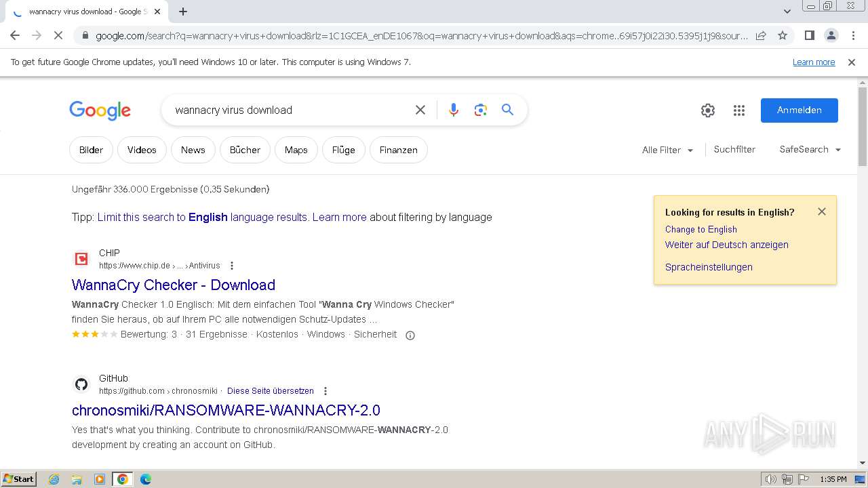
Task: Click the volume icon in system tray
Action: (x=771, y=479)
